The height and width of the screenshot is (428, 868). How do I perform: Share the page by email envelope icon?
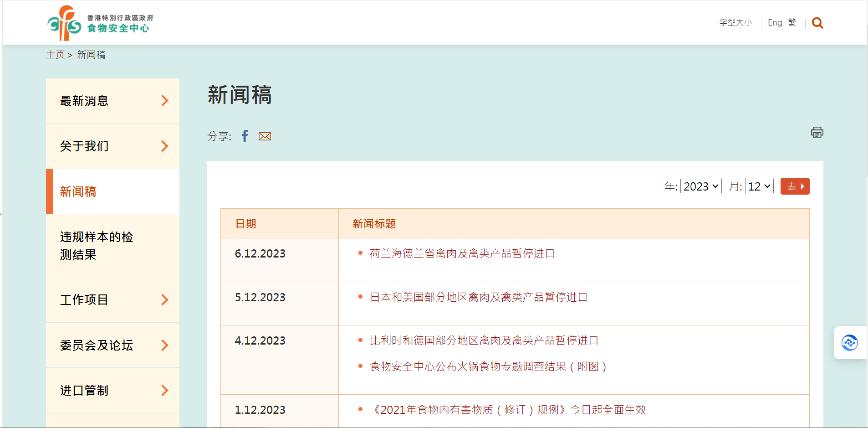pos(265,136)
